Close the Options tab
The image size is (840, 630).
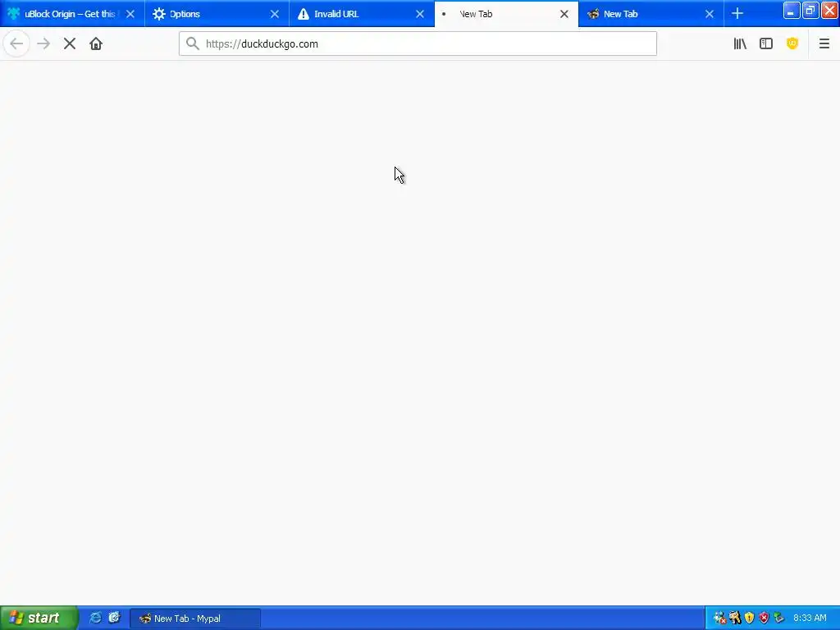[x=274, y=14]
